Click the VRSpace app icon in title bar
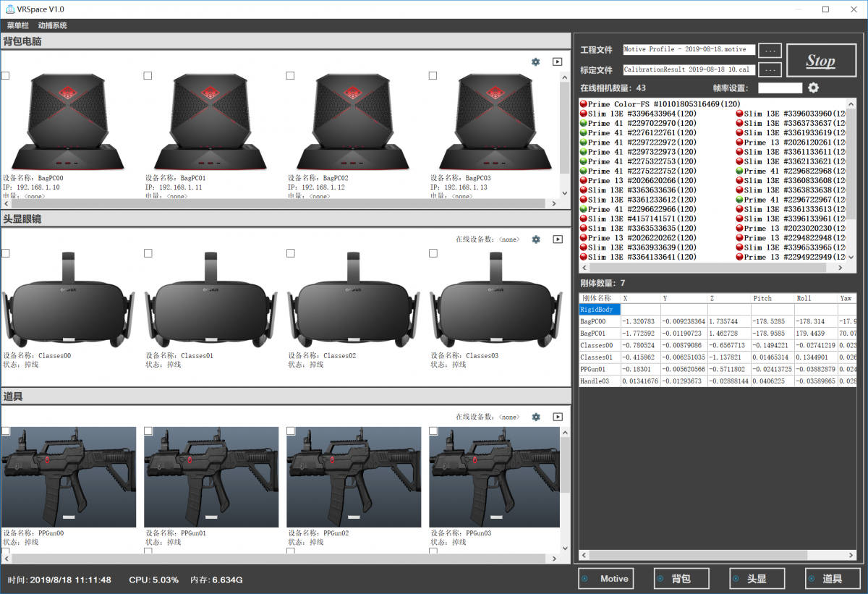 pos(11,9)
